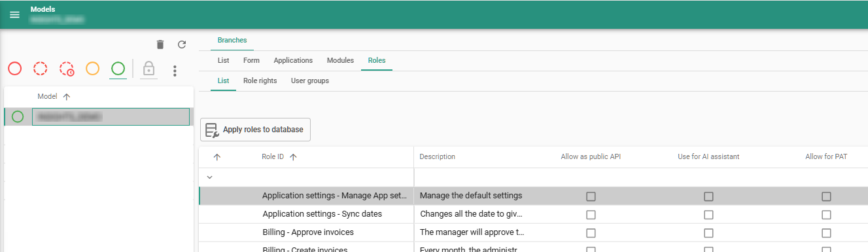Check Allow as public API for Approve invoices

(x=591, y=233)
